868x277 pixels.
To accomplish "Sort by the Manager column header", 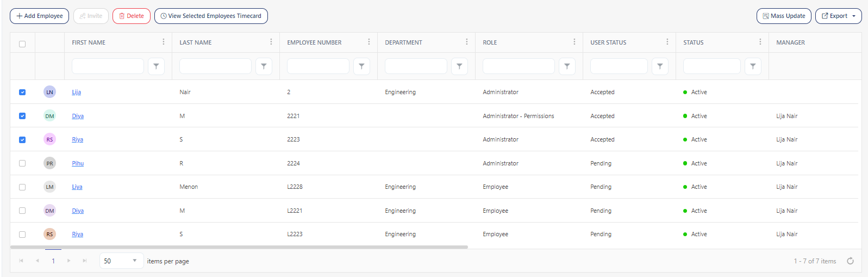I will click(790, 42).
